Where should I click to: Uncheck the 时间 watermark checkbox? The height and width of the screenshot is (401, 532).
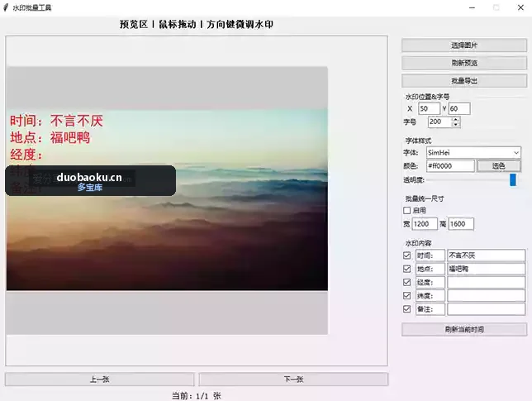[406, 255]
